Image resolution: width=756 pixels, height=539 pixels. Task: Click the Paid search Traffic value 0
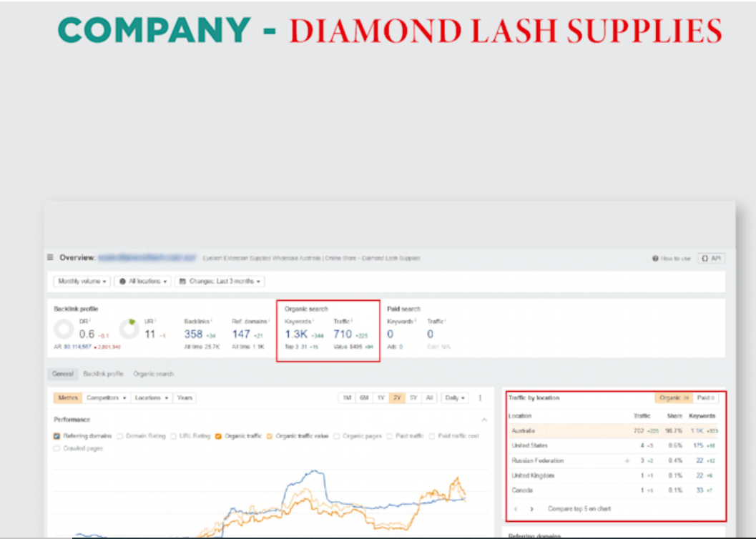coord(430,335)
